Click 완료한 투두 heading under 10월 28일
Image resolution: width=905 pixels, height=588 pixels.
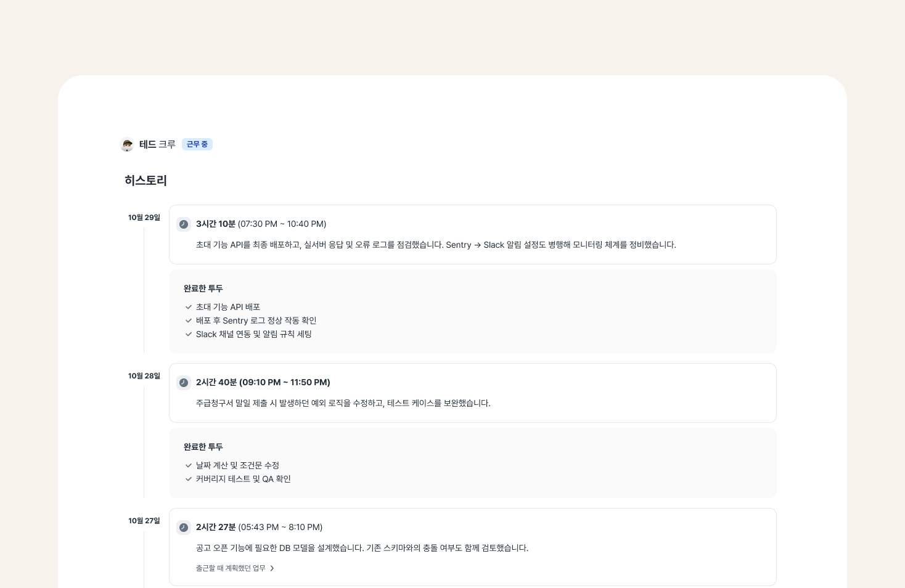click(203, 447)
